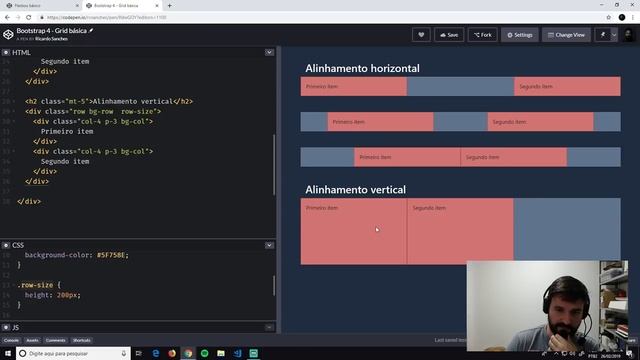
Task: Open the Assets panel
Action: click(32, 340)
